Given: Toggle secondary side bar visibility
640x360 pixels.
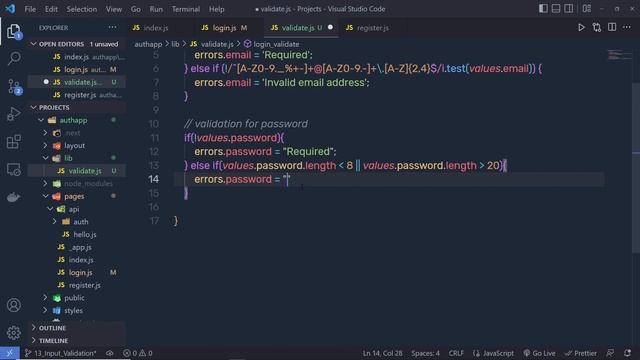Looking at the screenshot, I should tap(569, 9).
